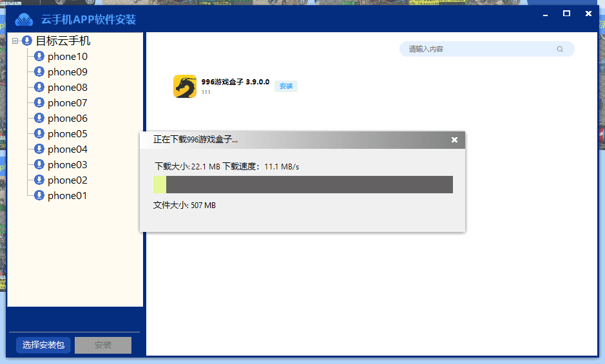Screen dimensions: 605x364
Task: Maximize the 云手机APP软件安装 window
Action: pyautogui.click(x=566, y=14)
